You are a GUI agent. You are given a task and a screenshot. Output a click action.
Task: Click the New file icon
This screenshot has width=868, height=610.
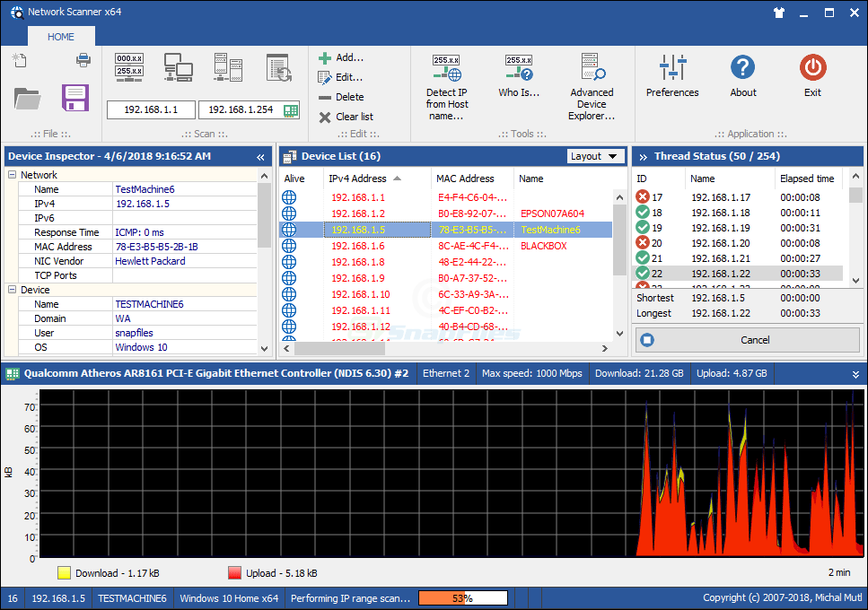tap(20, 60)
